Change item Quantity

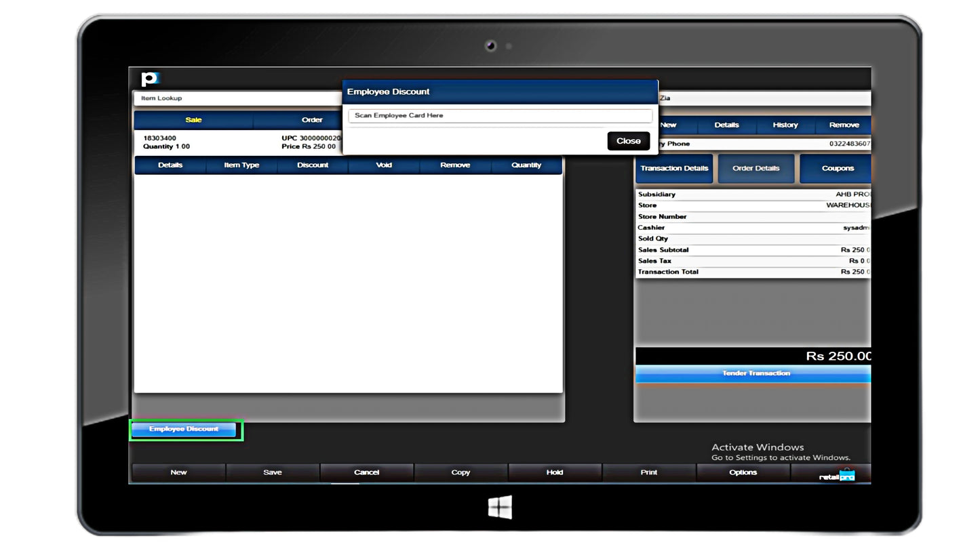coord(526,165)
